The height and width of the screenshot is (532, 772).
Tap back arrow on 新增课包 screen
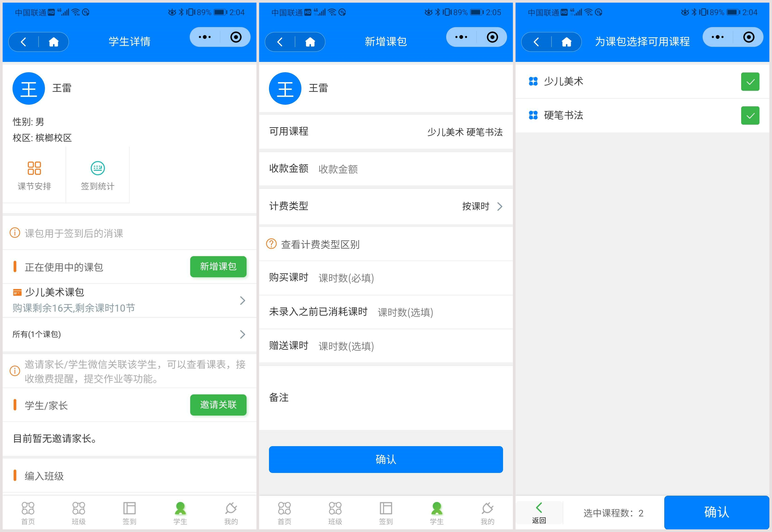280,42
